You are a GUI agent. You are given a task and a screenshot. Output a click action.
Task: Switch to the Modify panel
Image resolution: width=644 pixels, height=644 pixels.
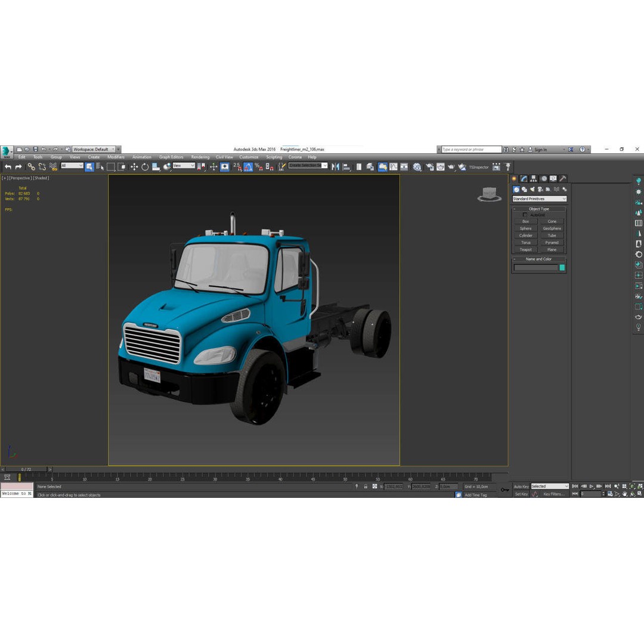524,178
